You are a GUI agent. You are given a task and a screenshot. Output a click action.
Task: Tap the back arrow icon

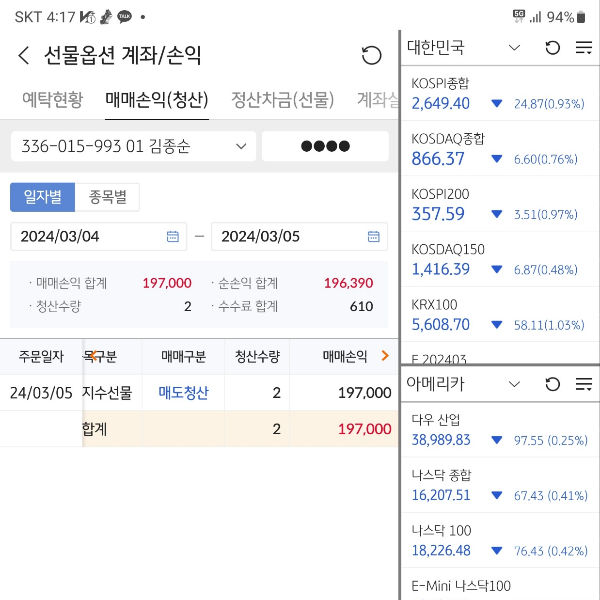24,56
